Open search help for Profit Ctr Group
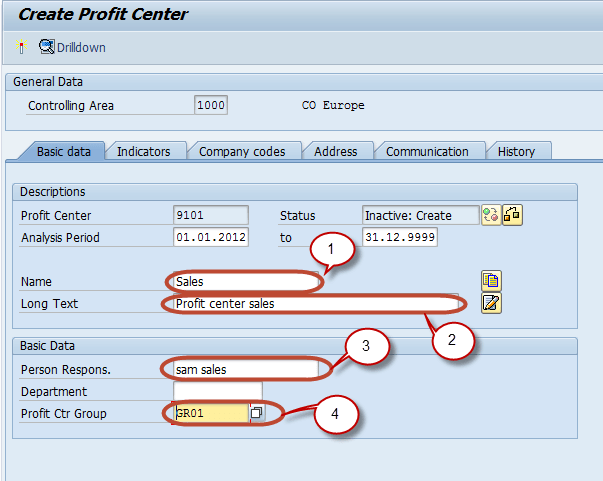603x481 pixels. [x=257, y=413]
